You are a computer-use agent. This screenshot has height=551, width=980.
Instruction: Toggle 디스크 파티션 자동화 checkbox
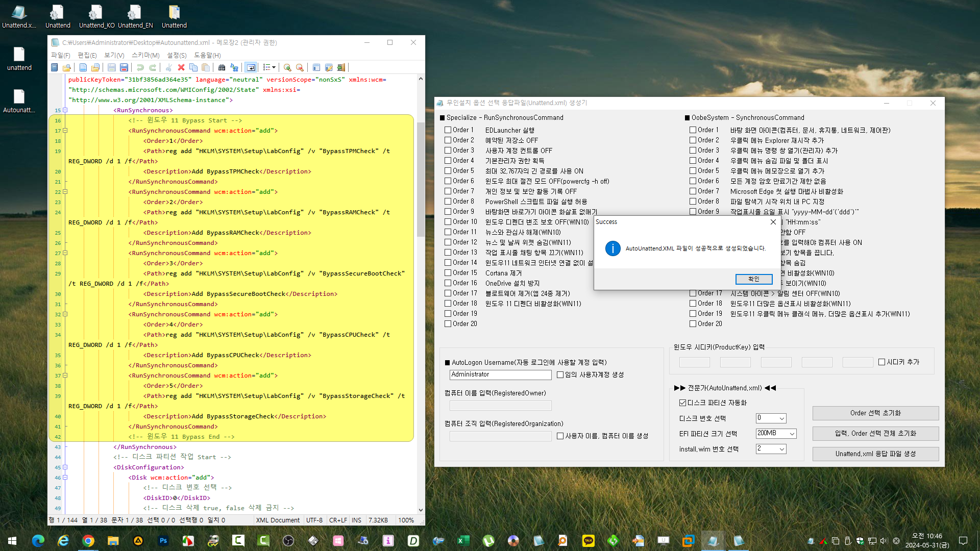tap(682, 403)
